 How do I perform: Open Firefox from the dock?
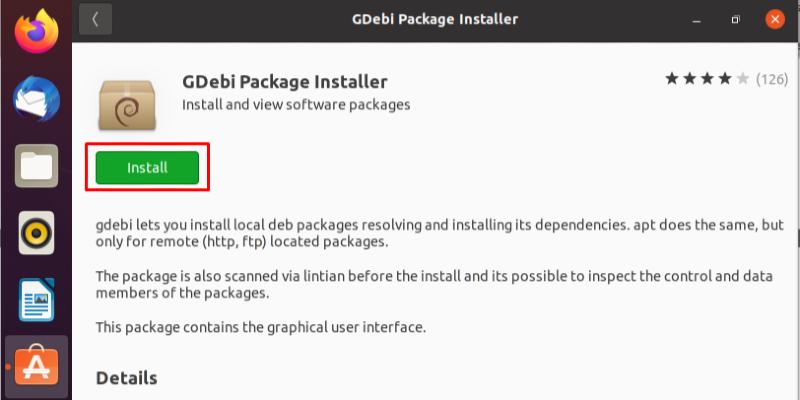click(36, 32)
